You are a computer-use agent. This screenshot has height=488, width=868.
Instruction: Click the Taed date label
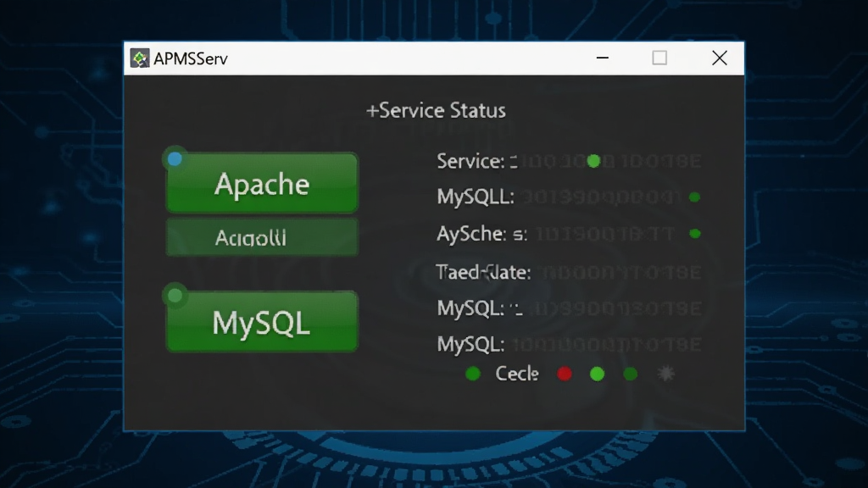coord(483,272)
